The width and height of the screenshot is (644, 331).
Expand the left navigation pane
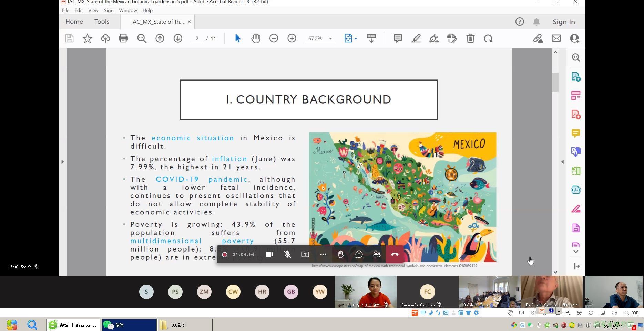pyautogui.click(x=62, y=162)
